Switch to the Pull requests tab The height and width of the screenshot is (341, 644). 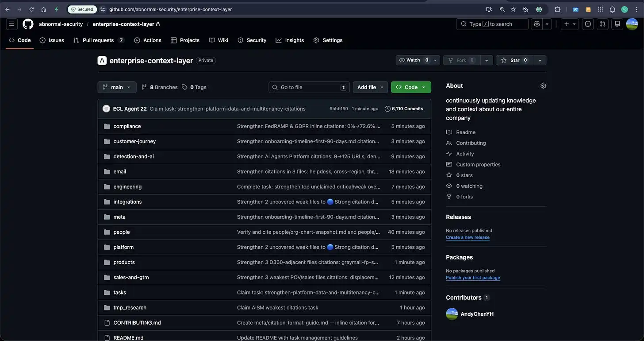98,40
